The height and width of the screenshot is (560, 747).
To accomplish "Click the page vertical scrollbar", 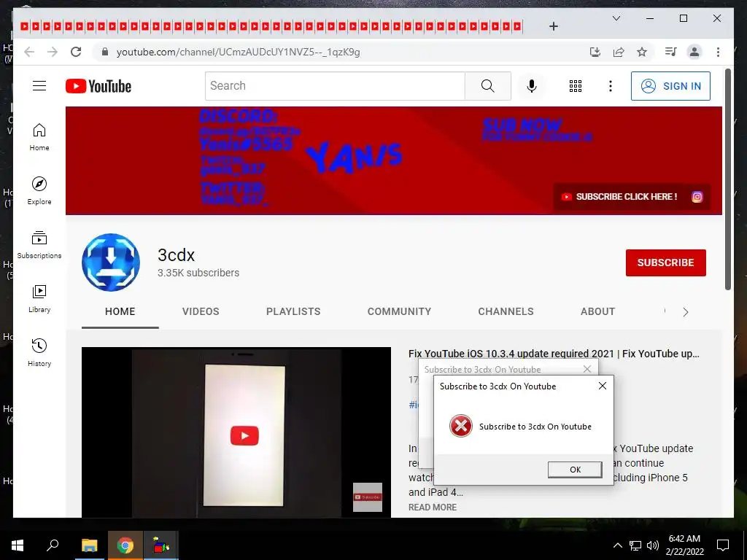I will [728, 179].
